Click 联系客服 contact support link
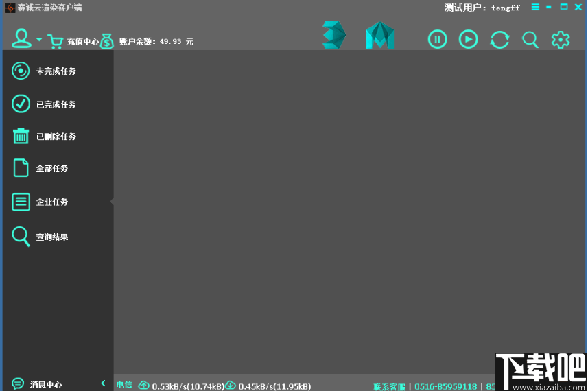 pos(390,386)
